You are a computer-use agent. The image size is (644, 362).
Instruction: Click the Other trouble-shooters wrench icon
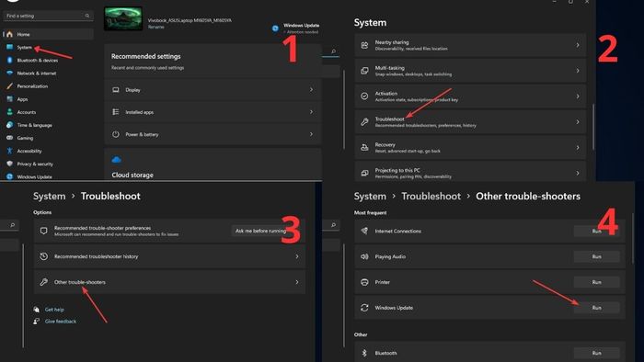point(43,282)
